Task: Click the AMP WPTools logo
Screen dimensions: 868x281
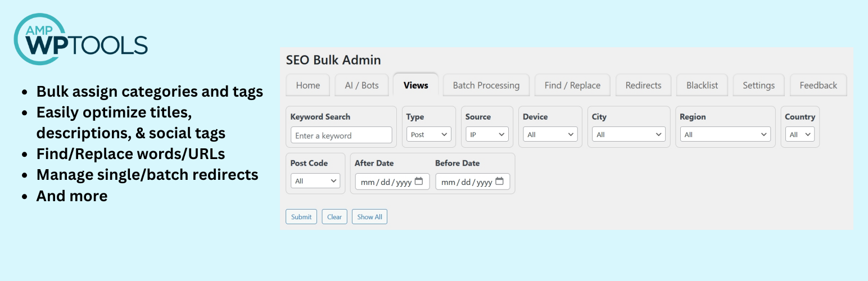Action: pyautogui.click(x=80, y=39)
